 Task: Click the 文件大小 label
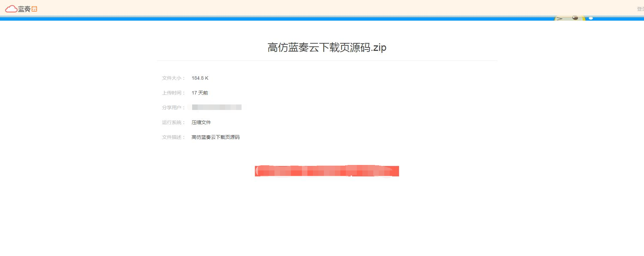tap(173, 78)
